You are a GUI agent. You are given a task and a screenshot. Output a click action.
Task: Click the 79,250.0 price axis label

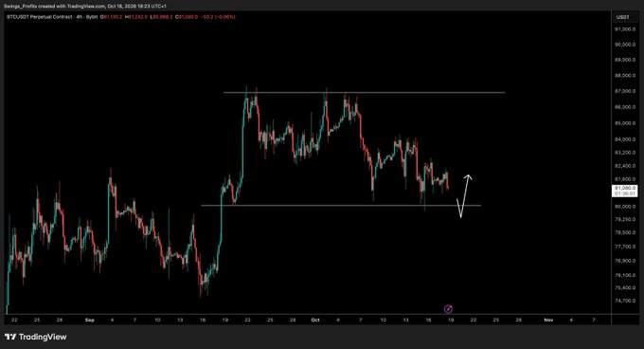pyautogui.click(x=625, y=219)
